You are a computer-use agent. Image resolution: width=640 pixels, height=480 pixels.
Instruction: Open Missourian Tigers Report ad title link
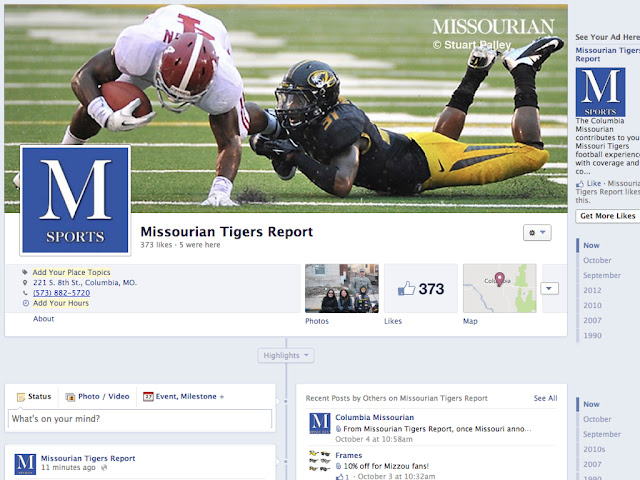(608, 54)
